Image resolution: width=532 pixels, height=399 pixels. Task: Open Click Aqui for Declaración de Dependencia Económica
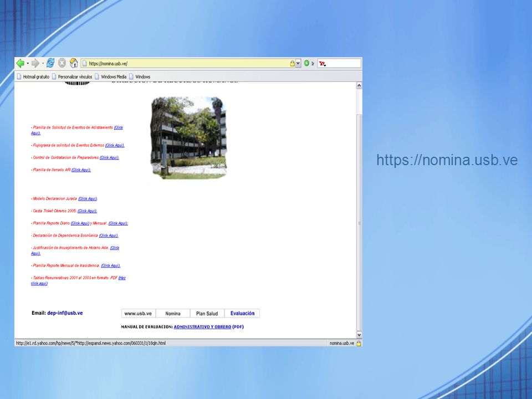109,235
